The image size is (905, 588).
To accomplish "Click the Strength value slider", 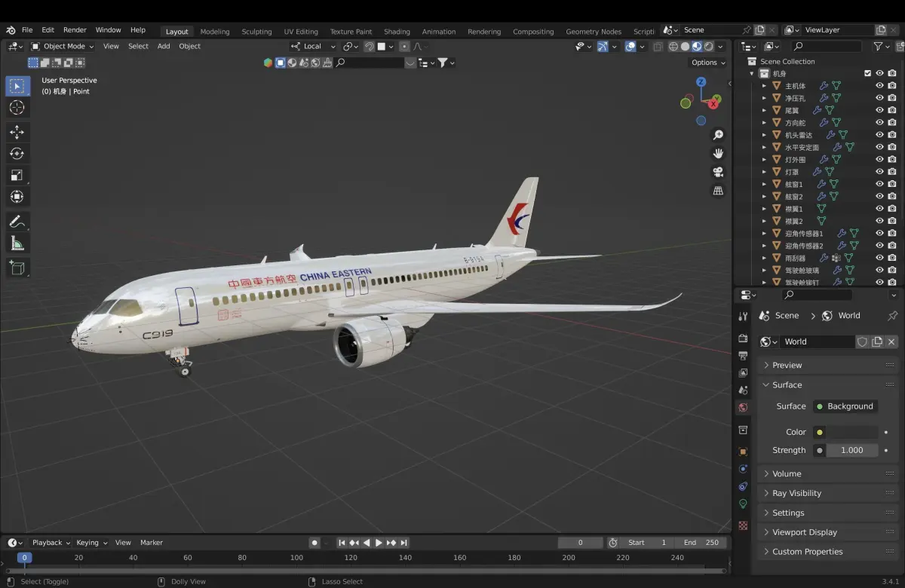I will click(851, 450).
